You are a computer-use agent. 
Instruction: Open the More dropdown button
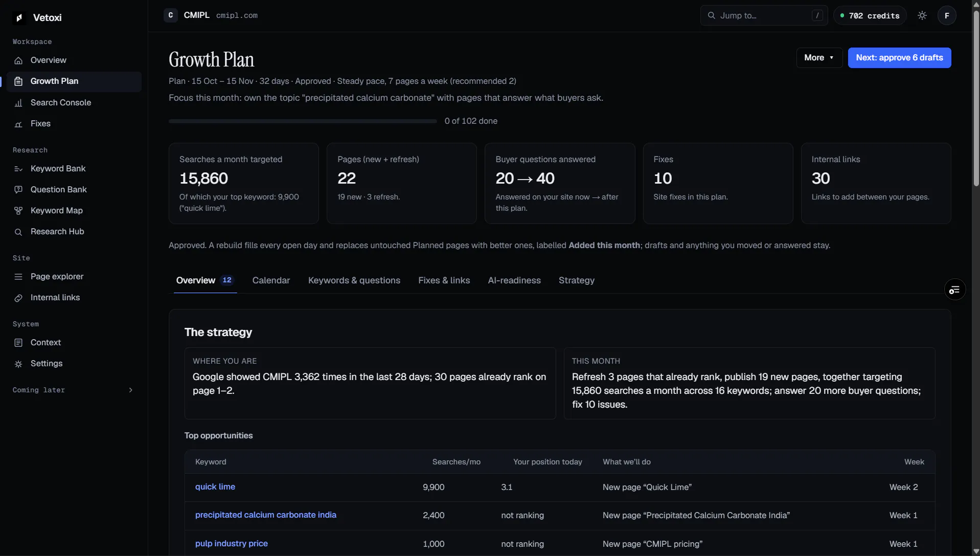[819, 58]
